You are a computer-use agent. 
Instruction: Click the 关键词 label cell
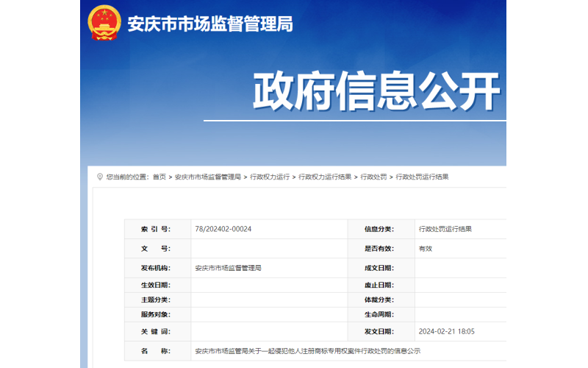click(156, 332)
